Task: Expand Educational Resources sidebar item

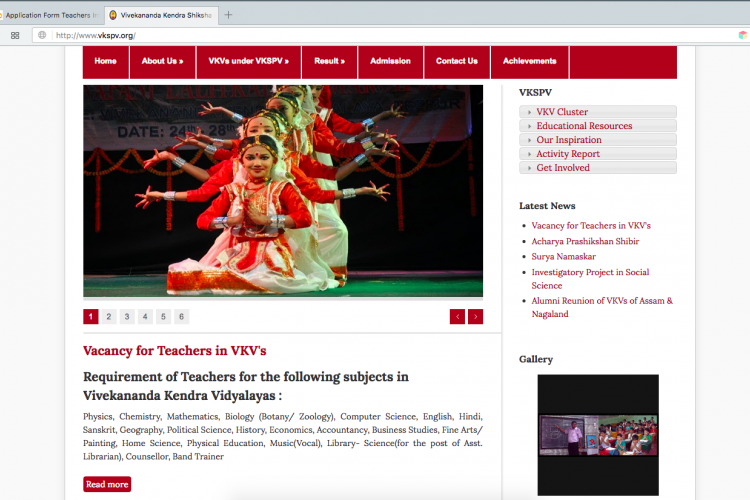Action: 598,125
